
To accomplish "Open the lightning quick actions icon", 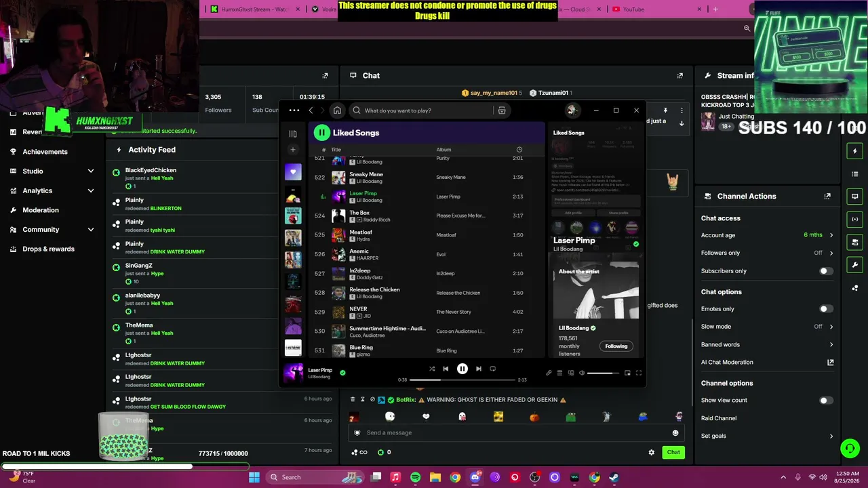I will coord(854,151).
